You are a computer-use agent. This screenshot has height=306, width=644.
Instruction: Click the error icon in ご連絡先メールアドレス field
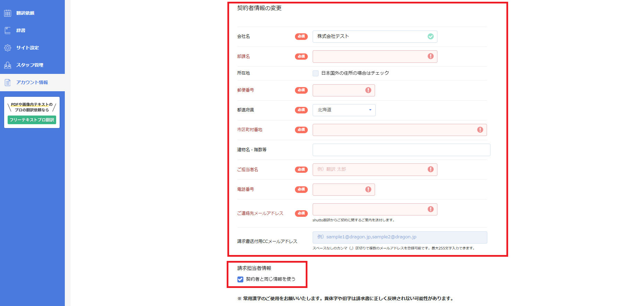click(430, 209)
